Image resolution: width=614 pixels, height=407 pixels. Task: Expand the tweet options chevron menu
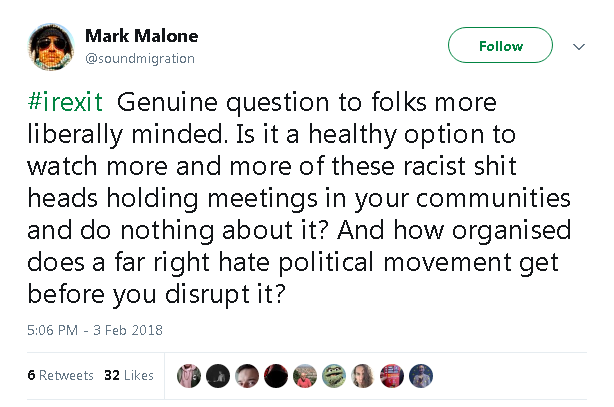coord(577,46)
